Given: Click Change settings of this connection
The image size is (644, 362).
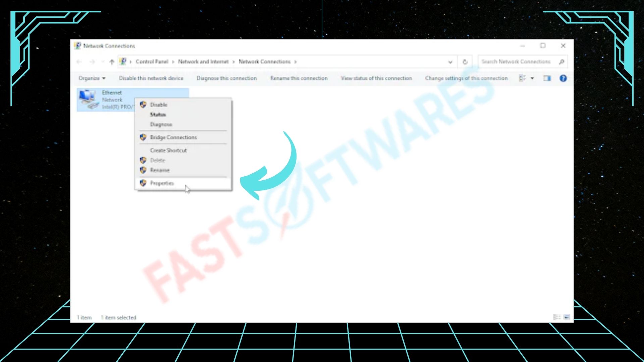Looking at the screenshot, I should [x=467, y=78].
